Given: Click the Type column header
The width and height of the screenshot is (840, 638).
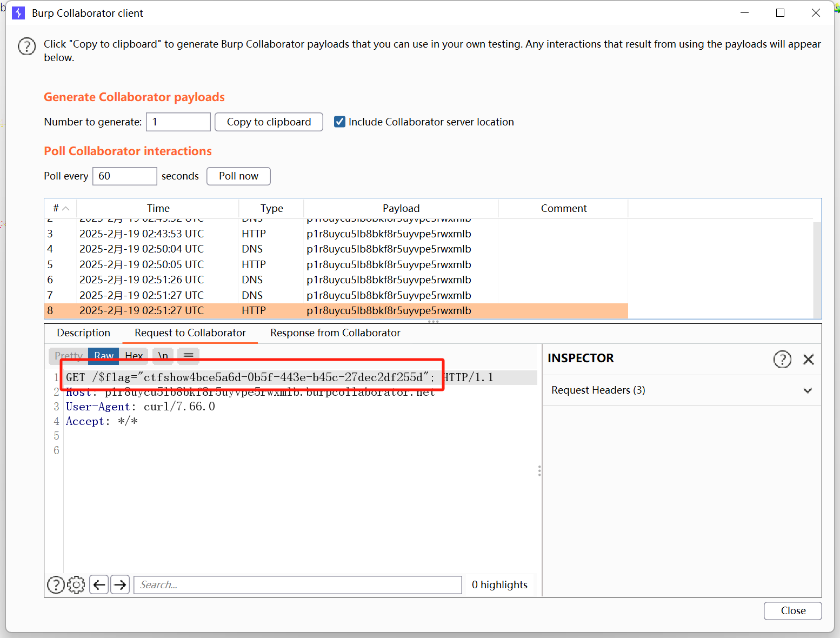Looking at the screenshot, I should (x=271, y=208).
